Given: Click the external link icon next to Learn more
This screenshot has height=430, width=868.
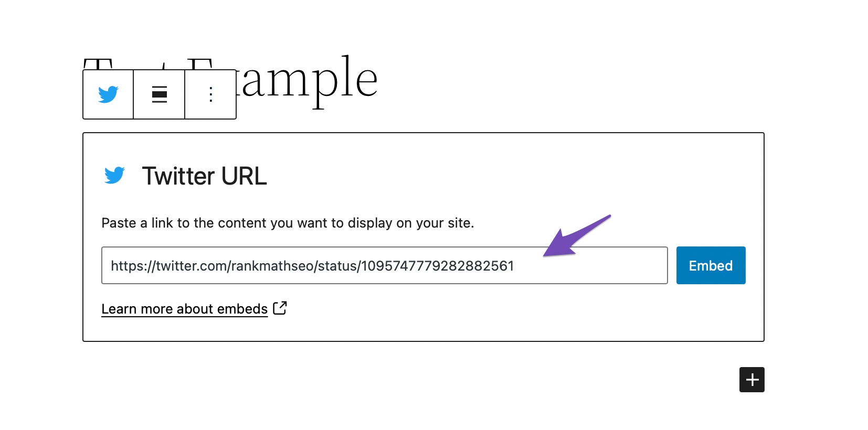Looking at the screenshot, I should click(x=280, y=308).
